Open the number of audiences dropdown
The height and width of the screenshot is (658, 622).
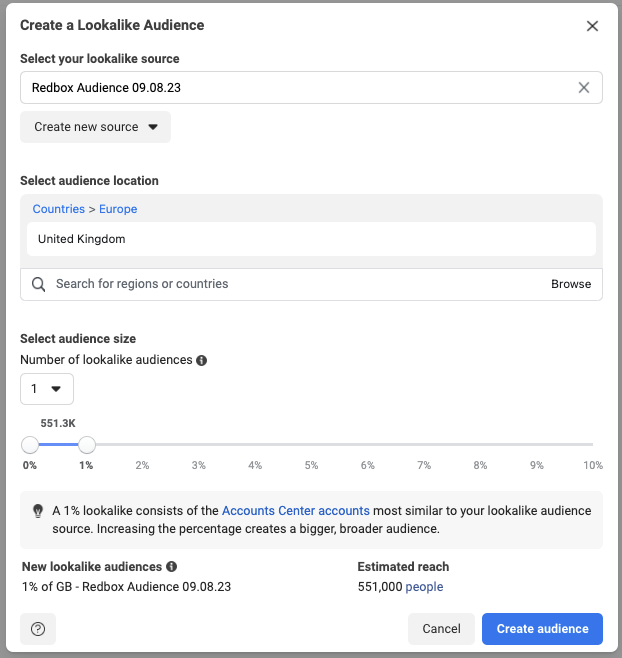(46, 389)
